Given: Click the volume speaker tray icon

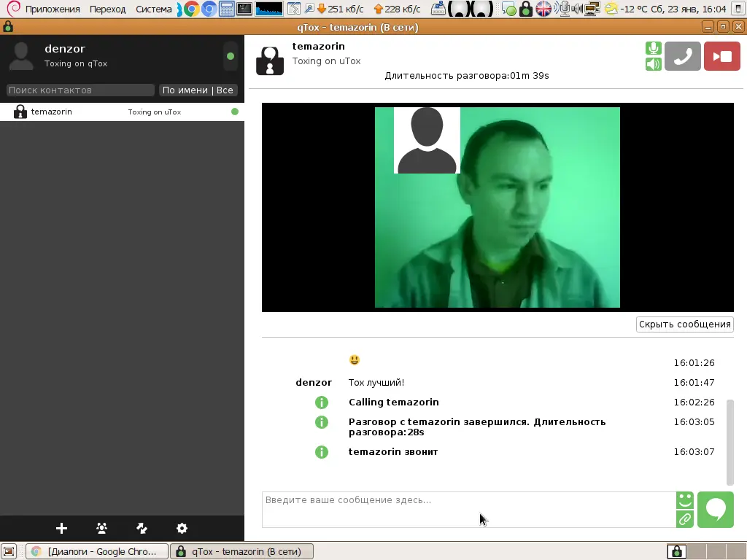Looking at the screenshot, I should (x=576, y=9).
